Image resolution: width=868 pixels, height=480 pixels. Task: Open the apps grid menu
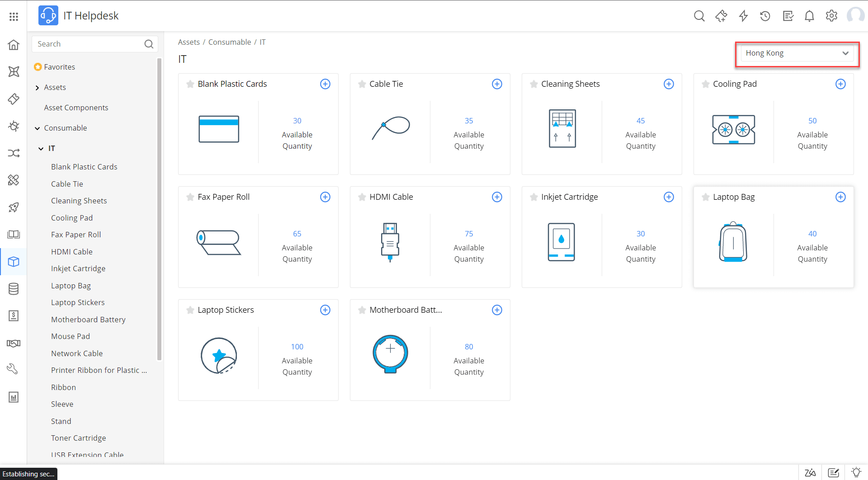[x=14, y=16]
